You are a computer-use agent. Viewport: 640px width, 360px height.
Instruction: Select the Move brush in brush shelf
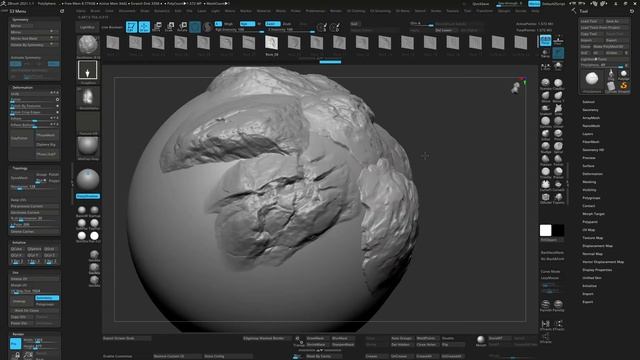click(545, 96)
